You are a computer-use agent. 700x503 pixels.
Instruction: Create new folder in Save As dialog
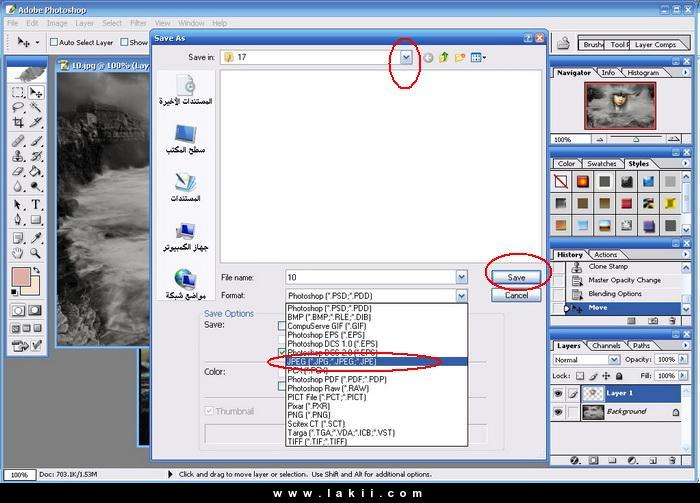coord(460,57)
